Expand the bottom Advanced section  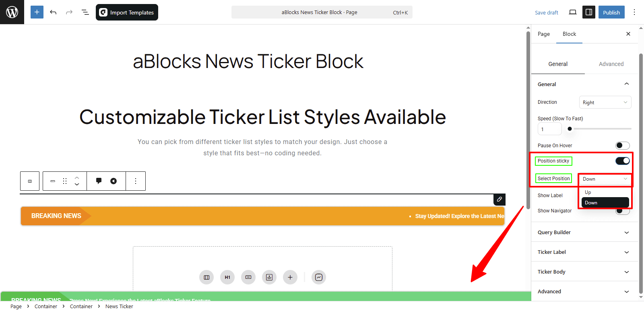click(x=584, y=291)
